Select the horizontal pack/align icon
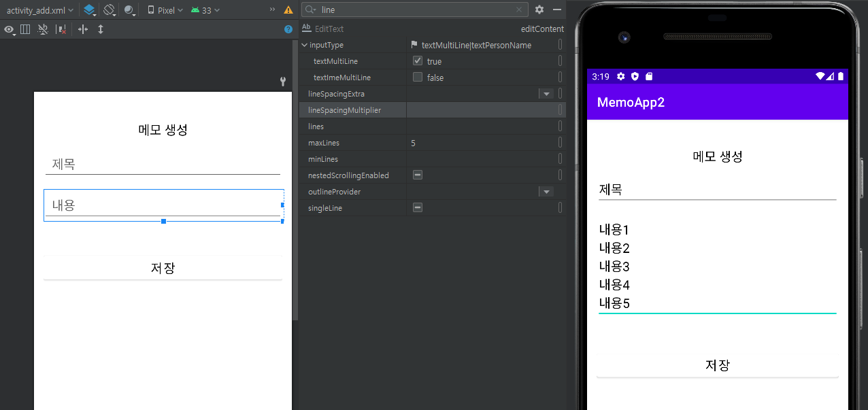The width and height of the screenshot is (868, 410). tap(83, 30)
